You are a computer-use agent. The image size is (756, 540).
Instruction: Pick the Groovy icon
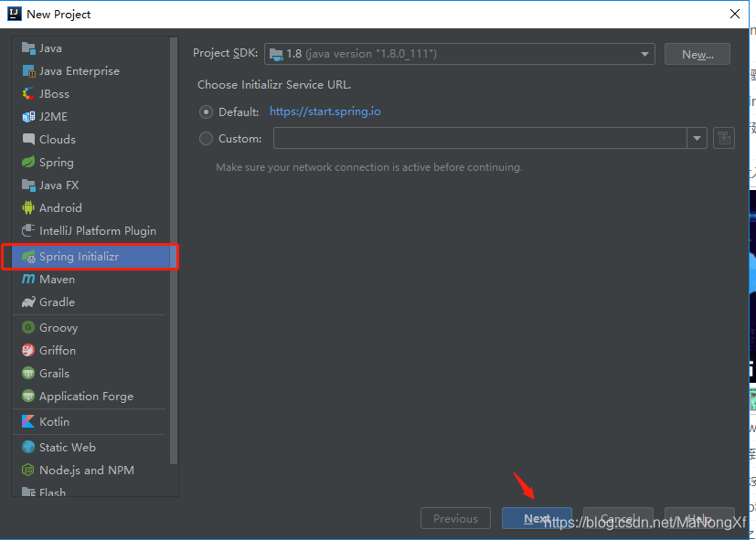pos(28,328)
